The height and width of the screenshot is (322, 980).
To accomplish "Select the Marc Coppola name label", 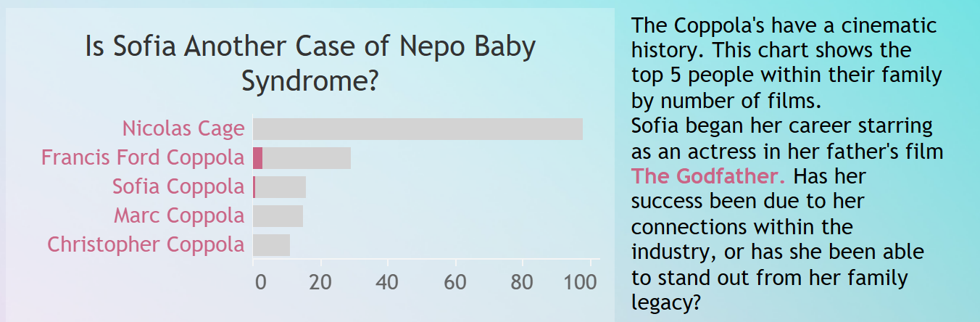I will 179,215.
